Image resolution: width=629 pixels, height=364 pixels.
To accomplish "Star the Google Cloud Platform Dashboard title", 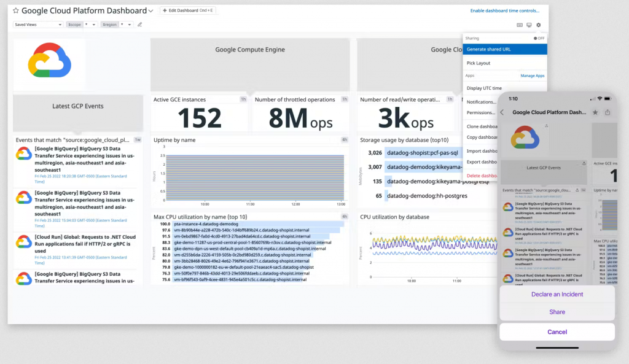I will pyautogui.click(x=16, y=10).
